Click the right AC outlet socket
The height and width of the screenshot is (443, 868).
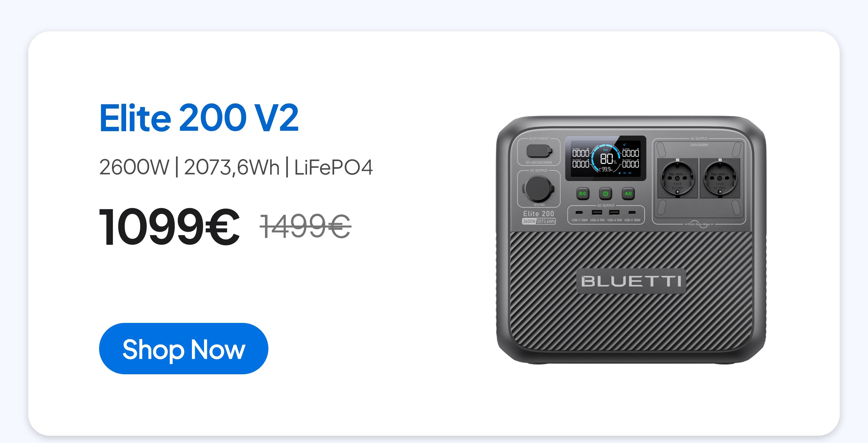(x=720, y=178)
